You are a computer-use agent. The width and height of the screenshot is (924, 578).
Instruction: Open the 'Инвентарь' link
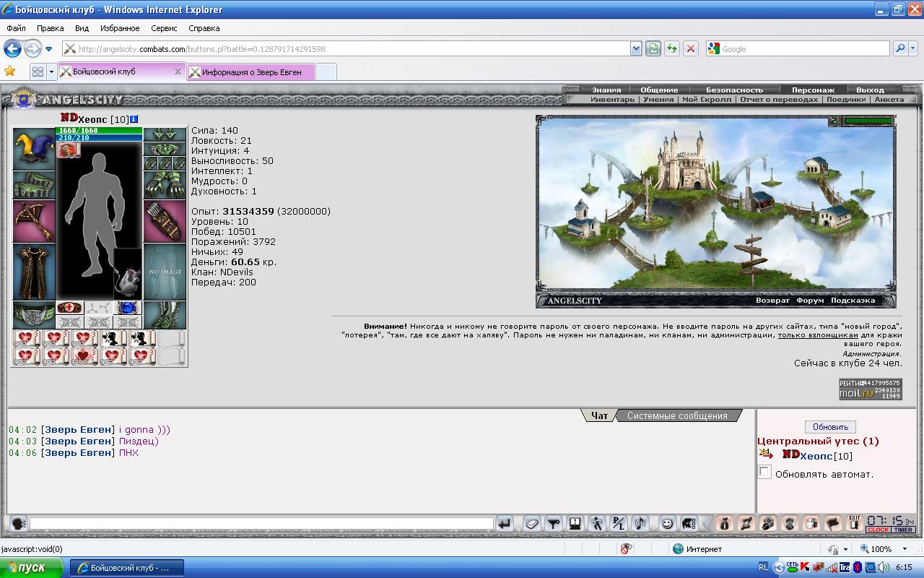[612, 100]
